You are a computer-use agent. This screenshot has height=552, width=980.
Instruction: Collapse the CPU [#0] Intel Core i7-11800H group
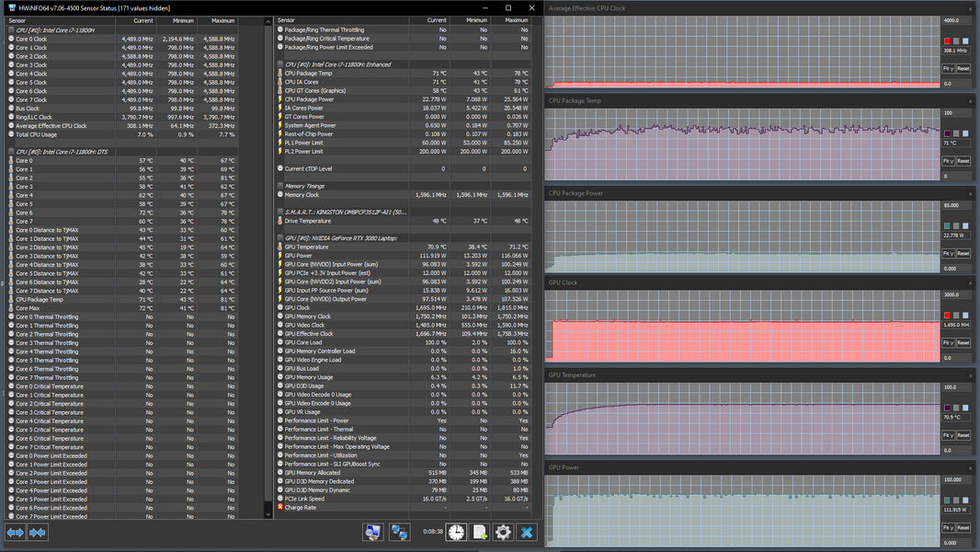pos(11,30)
